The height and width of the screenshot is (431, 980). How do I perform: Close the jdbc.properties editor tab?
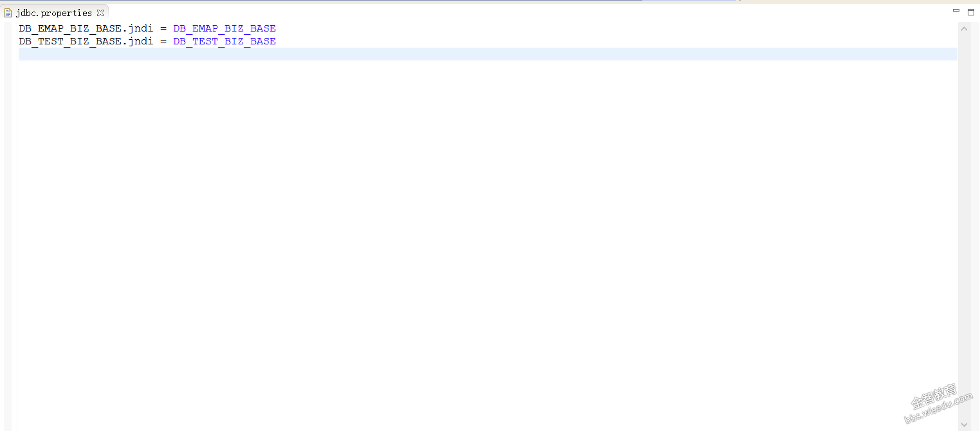click(100, 13)
